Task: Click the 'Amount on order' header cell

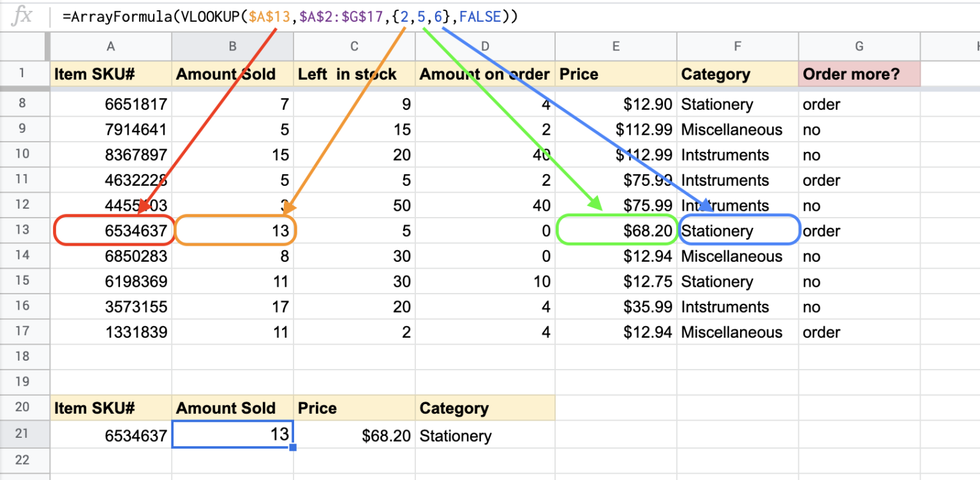Action: point(484,74)
